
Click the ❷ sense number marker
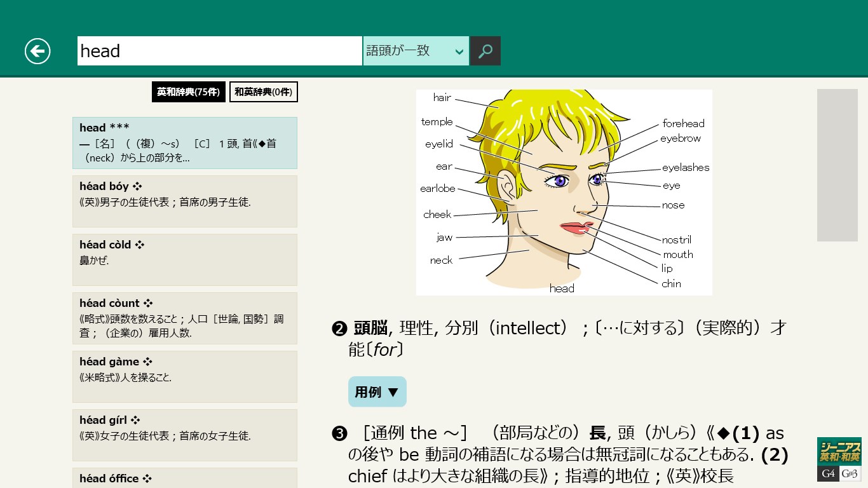pyautogui.click(x=339, y=329)
